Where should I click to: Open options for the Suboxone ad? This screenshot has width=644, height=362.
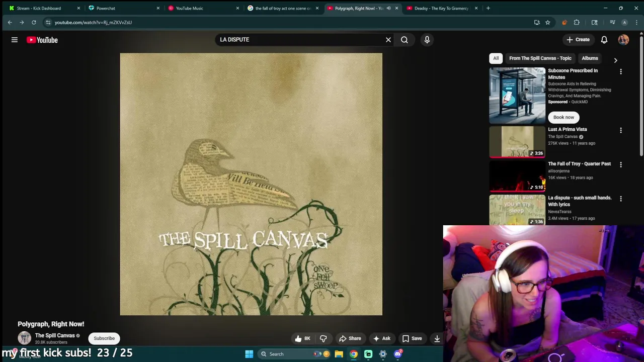(621, 72)
